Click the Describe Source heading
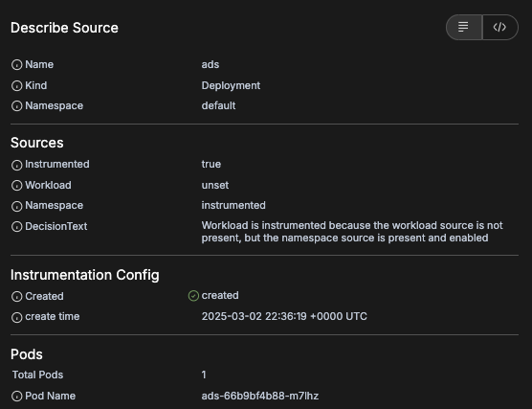This screenshot has height=409, width=532. pyautogui.click(x=64, y=28)
